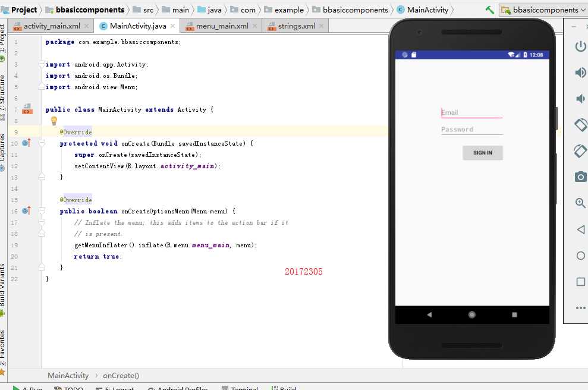Tap the phone's home navigation button
Image resolution: width=588 pixels, height=390 pixels.
(472, 314)
